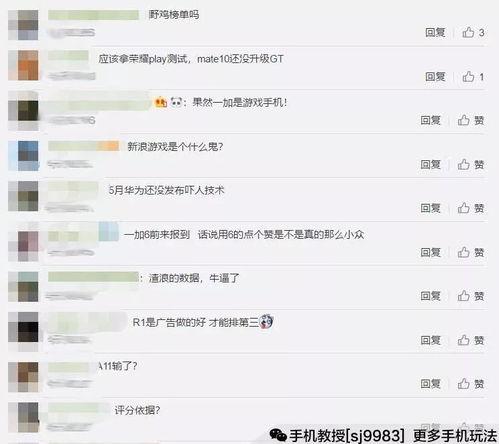Open avatar of the 野鸡榜单吗 commenter

tap(23, 25)
